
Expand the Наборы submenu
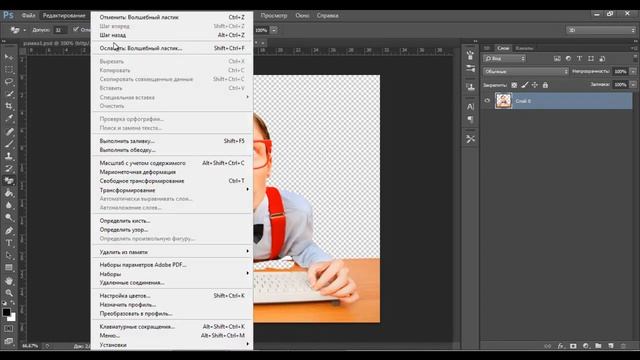(171, 274)
